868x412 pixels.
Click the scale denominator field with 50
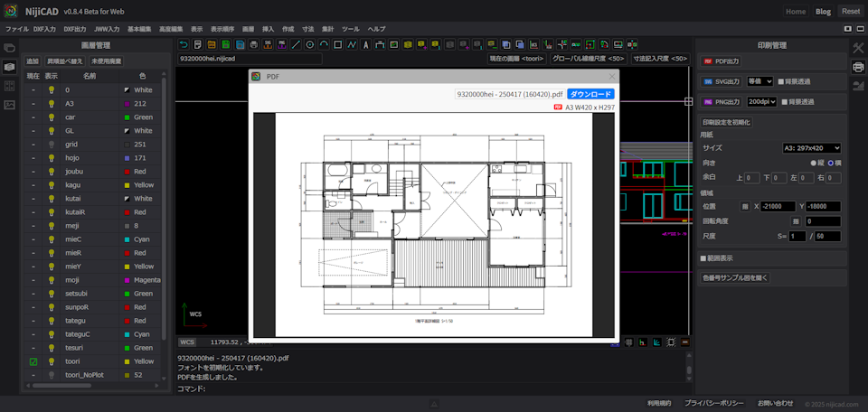tap(827, 236)
